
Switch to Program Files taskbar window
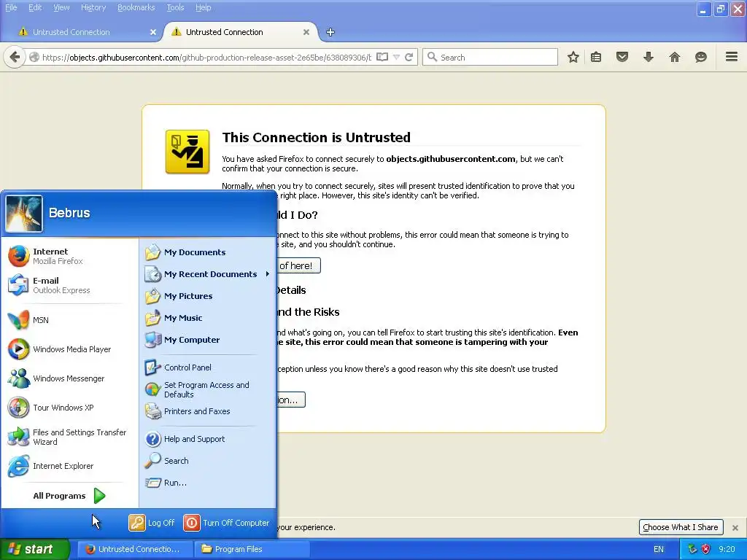pos(252,549)
